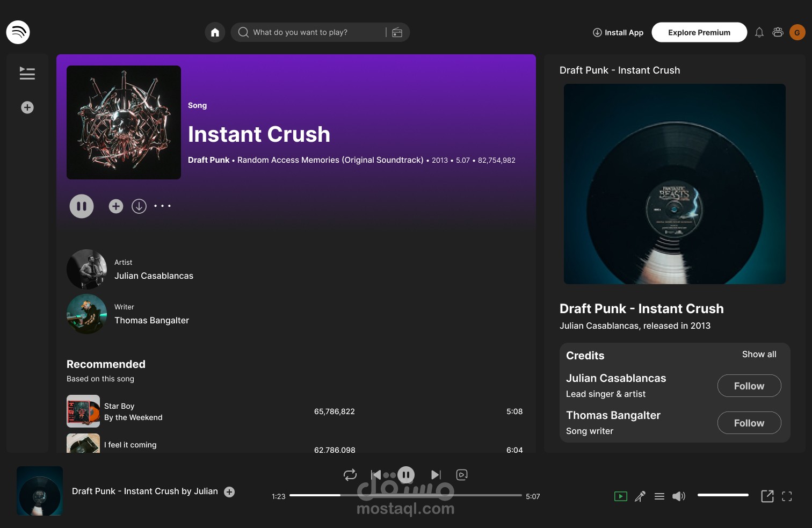Open notifications bell
Viewport: 812px width, 528px height.
point(759,32)
